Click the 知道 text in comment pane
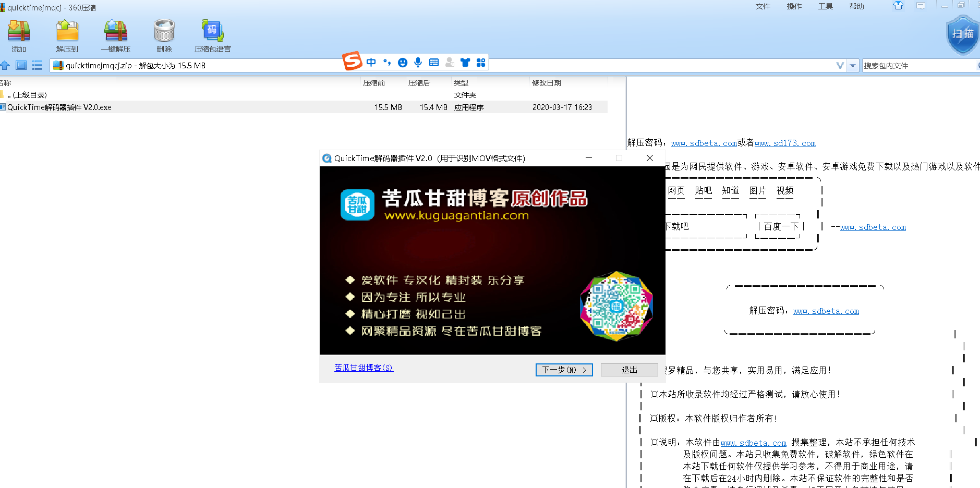The width and height of the screenshot is (980, 488). pyautogui.click(x=731, y=190)
